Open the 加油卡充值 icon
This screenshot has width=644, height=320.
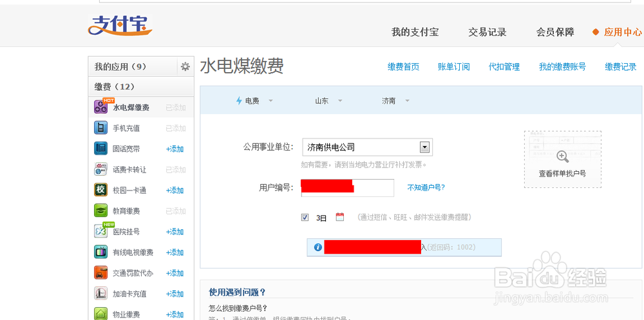[x=100, y=294]
